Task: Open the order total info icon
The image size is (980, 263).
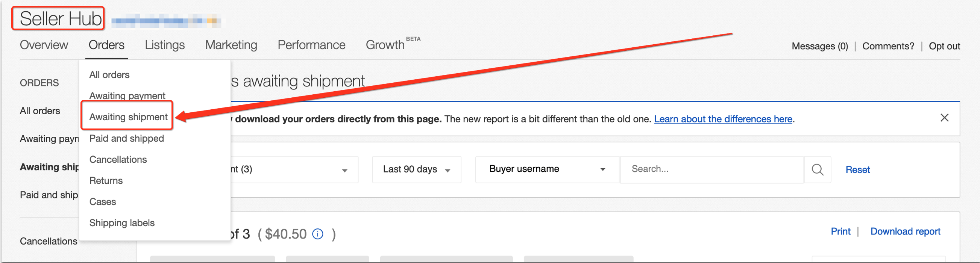Action: [318, 234]
